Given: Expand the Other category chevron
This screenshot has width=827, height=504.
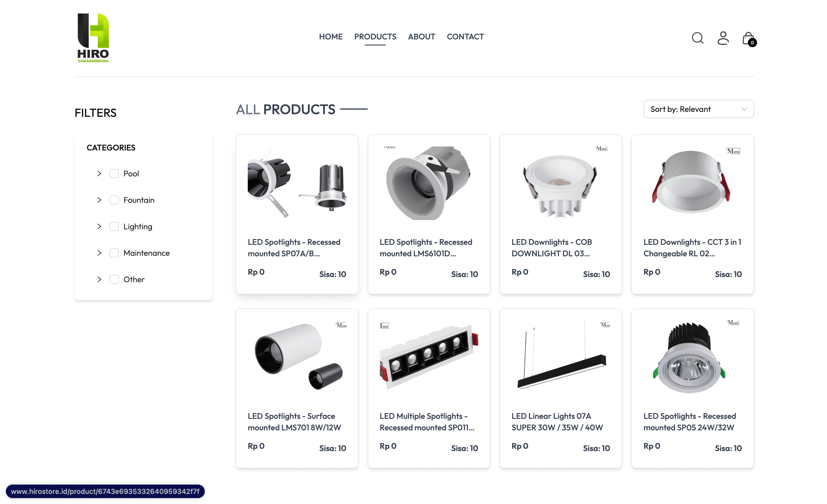Looking at the screenshot, I should point(99,280).
